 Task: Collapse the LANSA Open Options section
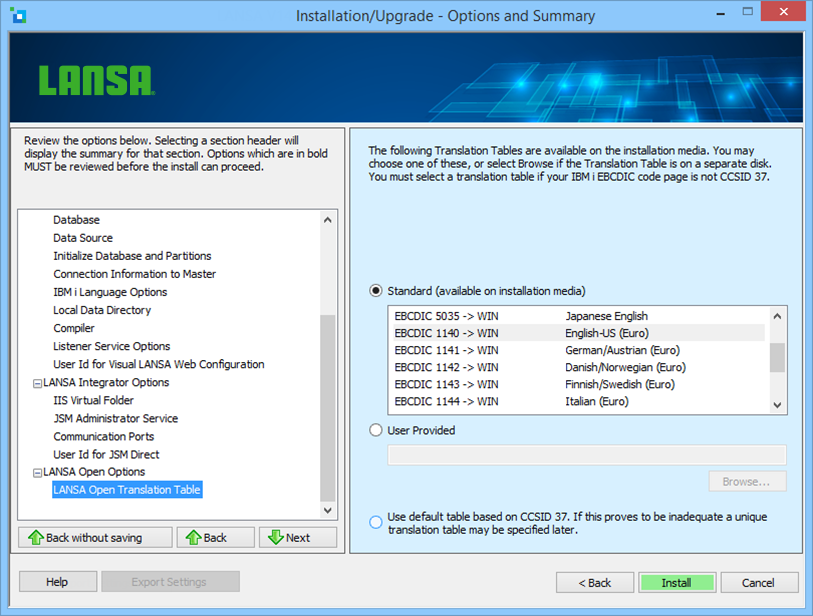[37, 473]
